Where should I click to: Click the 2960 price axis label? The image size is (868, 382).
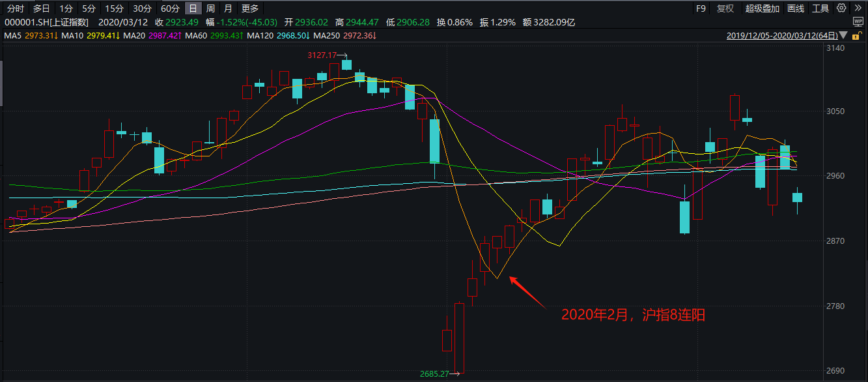click(x=836, y=176)
